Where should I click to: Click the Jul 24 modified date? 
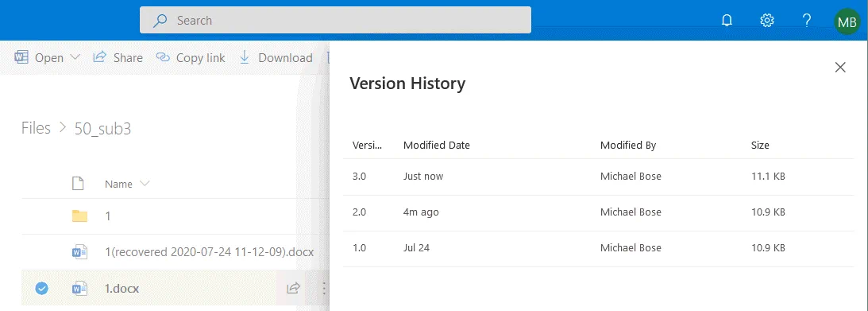(416, 248)
